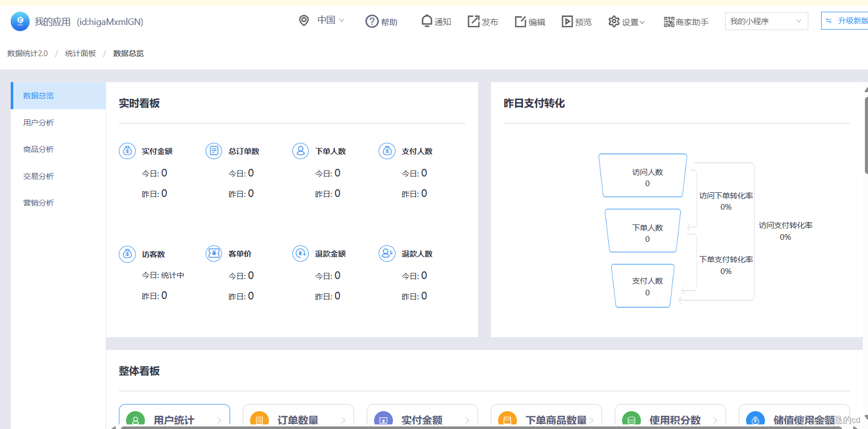Select 商品分析 in sidebar

tap(58, 149)
